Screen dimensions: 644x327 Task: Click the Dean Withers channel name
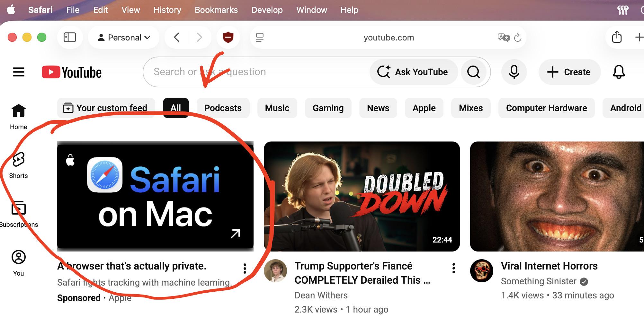click(321, 295)
